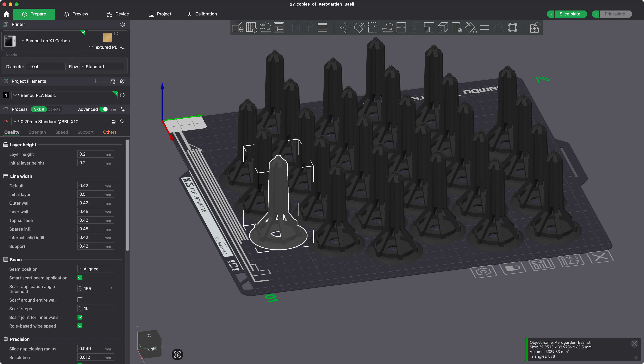Switch to the Project tab
Image resolution: width=644 pixels, height=364 pixels.
(x=160, y=14)
